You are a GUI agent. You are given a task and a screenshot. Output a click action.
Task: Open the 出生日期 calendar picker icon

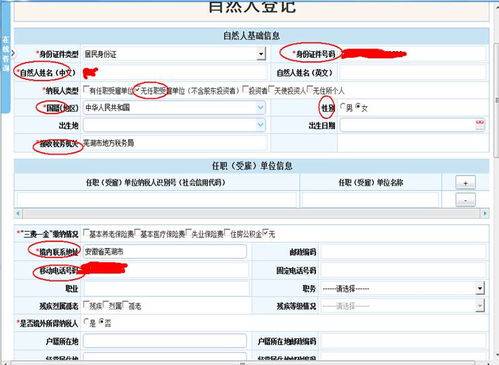click(480, 125)
